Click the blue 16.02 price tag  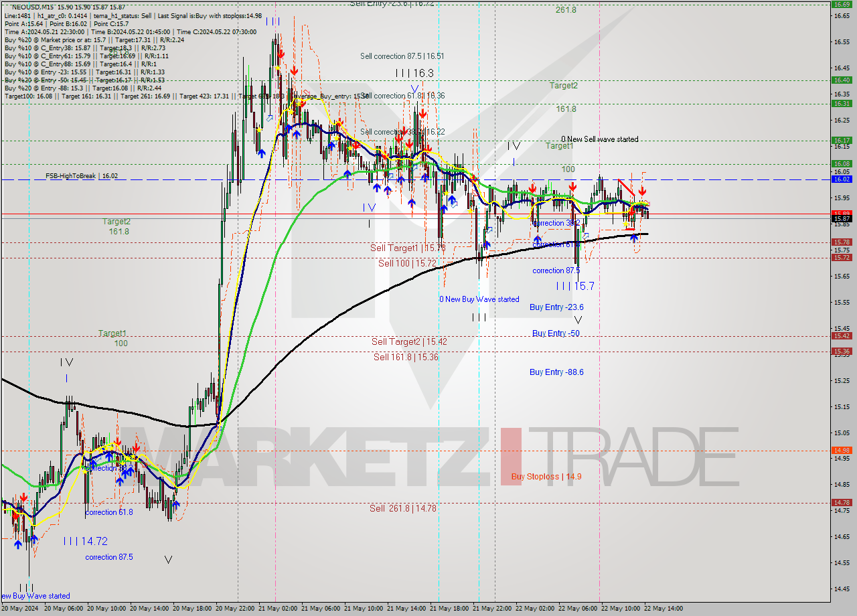(x=842, y=179)
